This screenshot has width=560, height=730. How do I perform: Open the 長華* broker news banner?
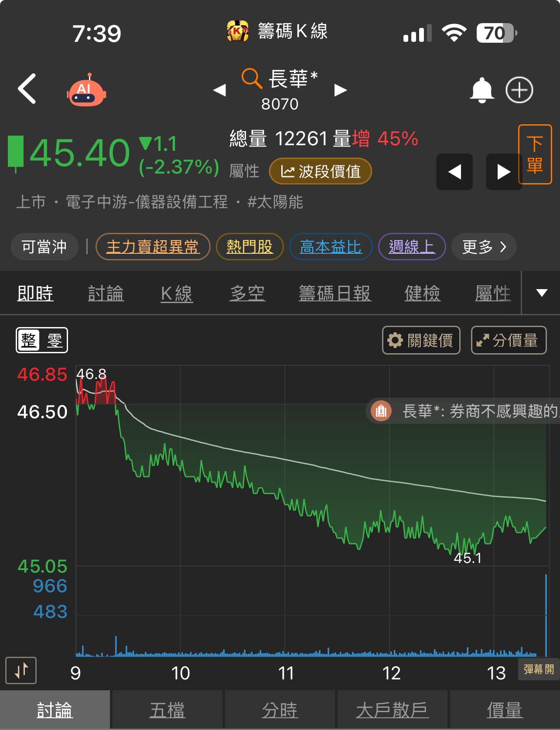click(x=463, y=411)
